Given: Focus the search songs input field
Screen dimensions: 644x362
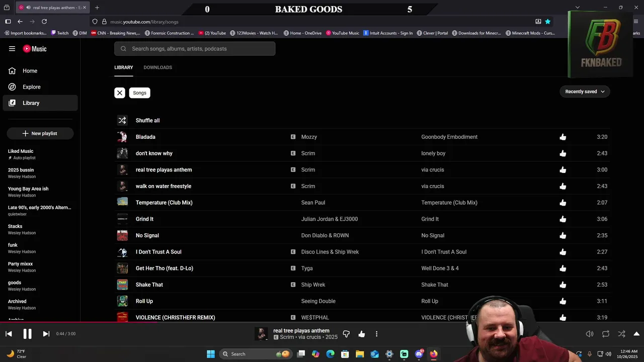Looking at the screenshot, I should (195, 49).
